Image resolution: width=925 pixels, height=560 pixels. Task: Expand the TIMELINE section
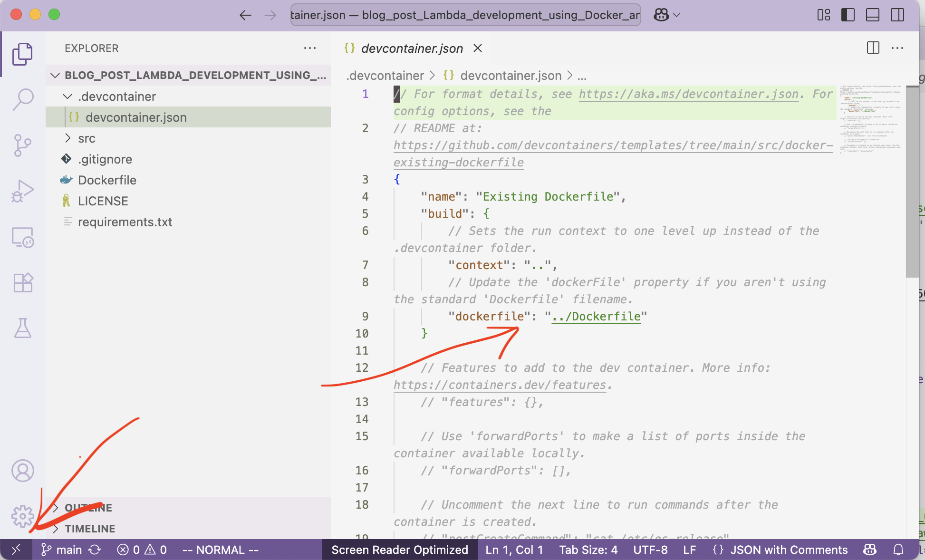click(x=188, y=529)
